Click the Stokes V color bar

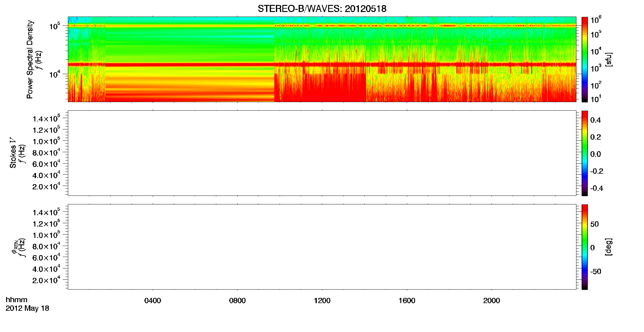coord(584,153)
